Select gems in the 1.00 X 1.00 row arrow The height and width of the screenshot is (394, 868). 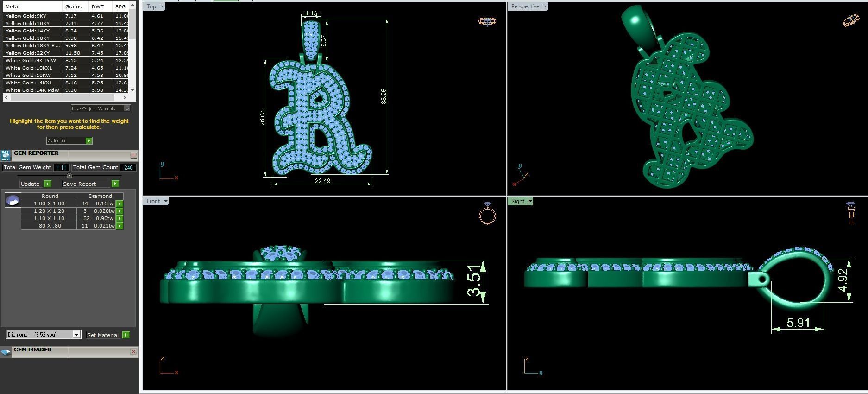coord(120,203)
